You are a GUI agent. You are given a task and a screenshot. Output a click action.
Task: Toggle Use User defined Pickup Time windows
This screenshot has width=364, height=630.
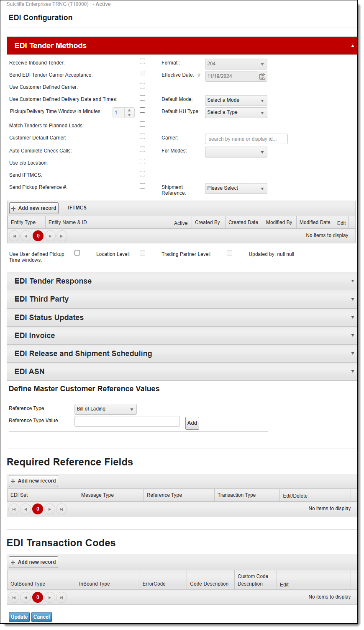77,253
